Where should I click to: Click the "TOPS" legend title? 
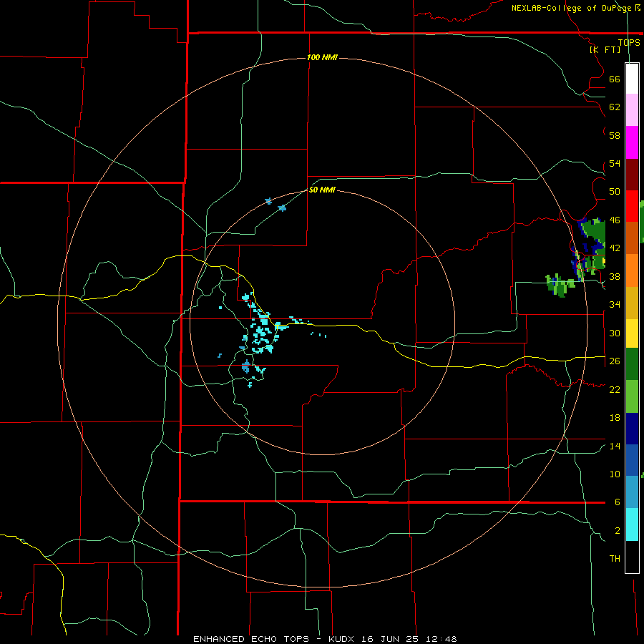[x=629, y=42]
